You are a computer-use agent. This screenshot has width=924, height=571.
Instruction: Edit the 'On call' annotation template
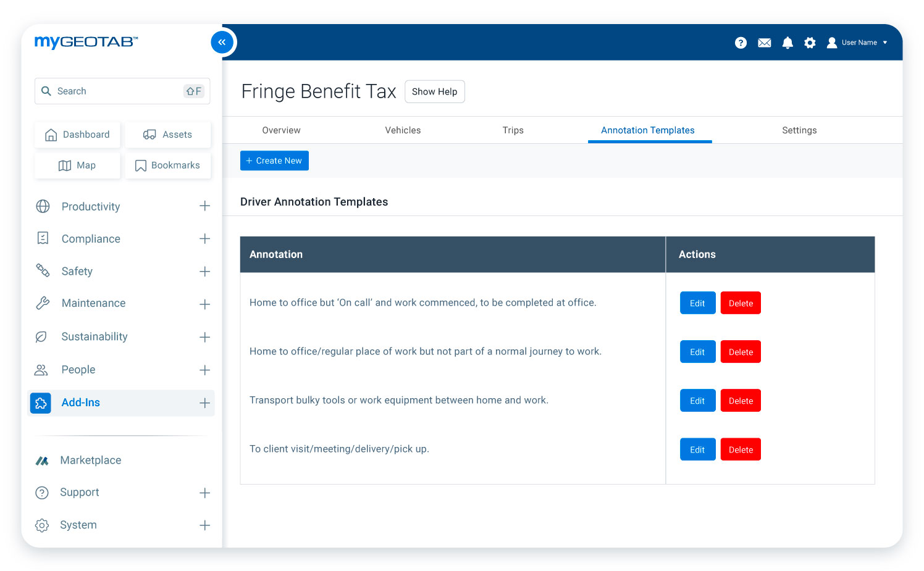click(697, 303)
